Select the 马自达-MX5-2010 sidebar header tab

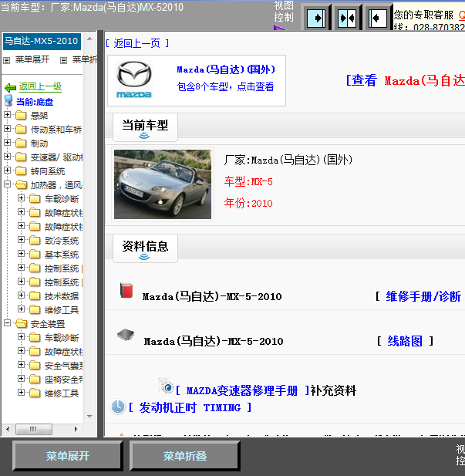tap(42, 41)
